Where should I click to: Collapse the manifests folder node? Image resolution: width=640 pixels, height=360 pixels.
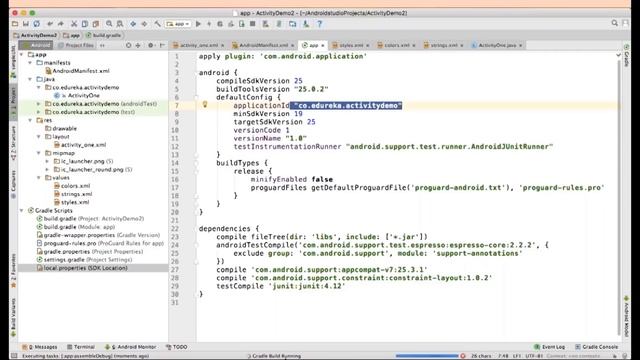click(30, 62)
